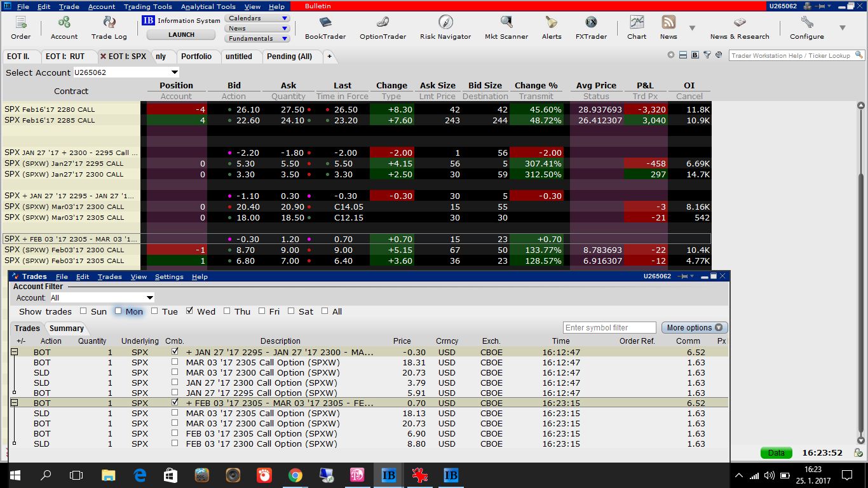The height and width of the screenshot is (488, 868).
Task: Open Microsoft Edge from the taskbar
Action: point(140,475)
